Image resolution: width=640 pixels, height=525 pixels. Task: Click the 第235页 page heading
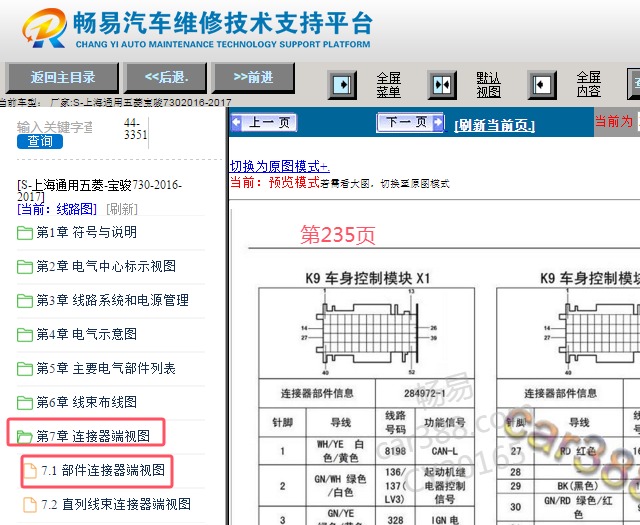click(x=338, y=235)
